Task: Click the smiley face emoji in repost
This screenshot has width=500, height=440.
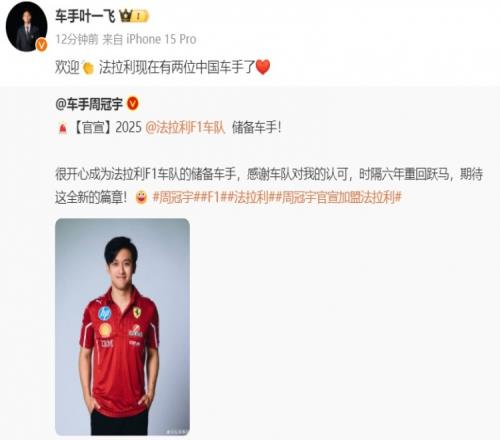Action: click(142, 197)
